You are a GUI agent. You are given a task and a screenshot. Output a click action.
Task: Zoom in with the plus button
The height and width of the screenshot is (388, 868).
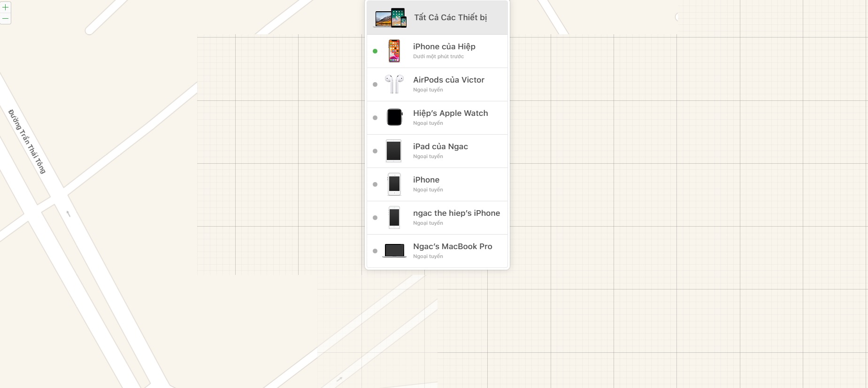pyautogui.click(x=5, y=7)
